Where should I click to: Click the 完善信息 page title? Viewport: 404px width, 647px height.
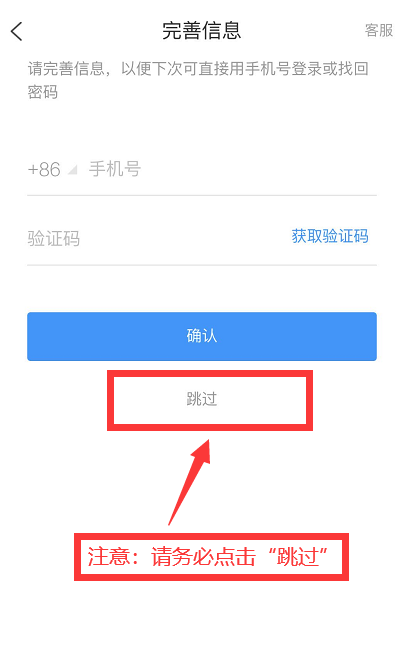[x=201, y=31]
